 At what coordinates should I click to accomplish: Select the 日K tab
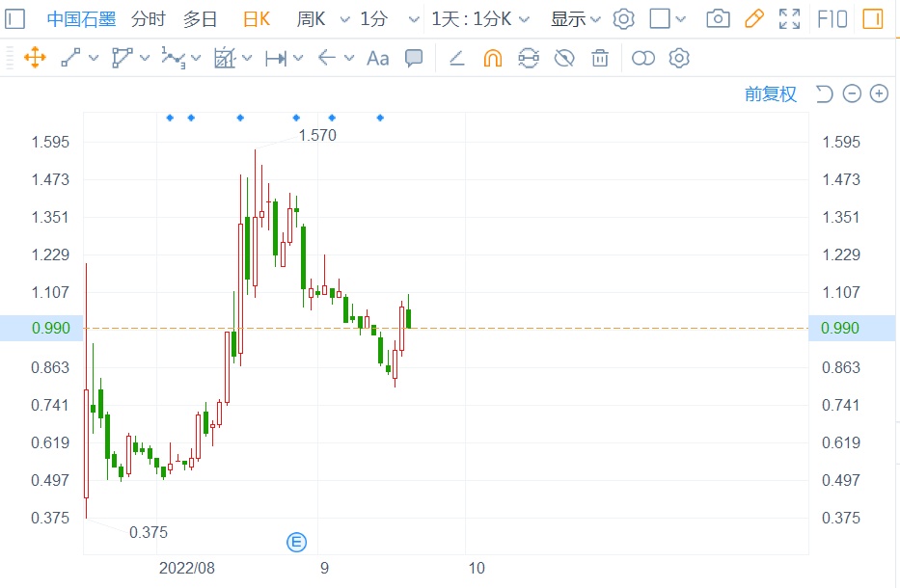tap(257, 19)
